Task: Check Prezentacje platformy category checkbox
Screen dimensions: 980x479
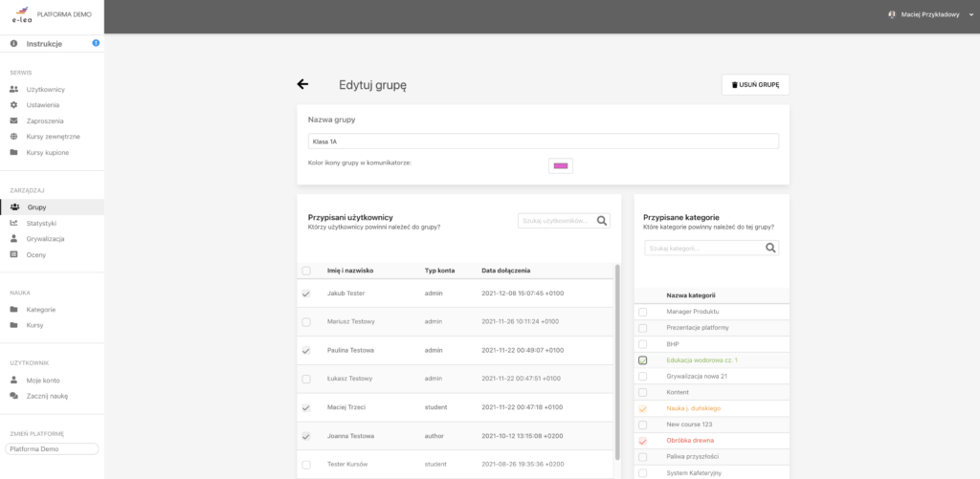Action: [x=642, y=328]
